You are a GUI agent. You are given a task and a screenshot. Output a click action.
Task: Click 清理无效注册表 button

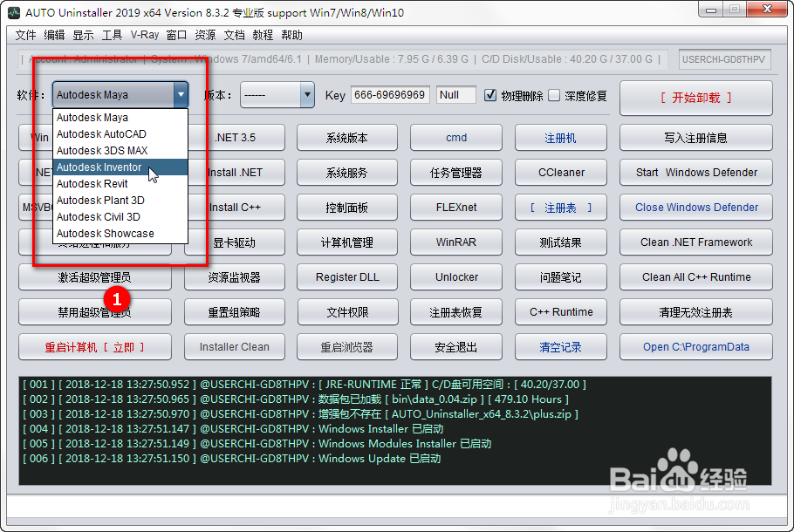point(695,312)
